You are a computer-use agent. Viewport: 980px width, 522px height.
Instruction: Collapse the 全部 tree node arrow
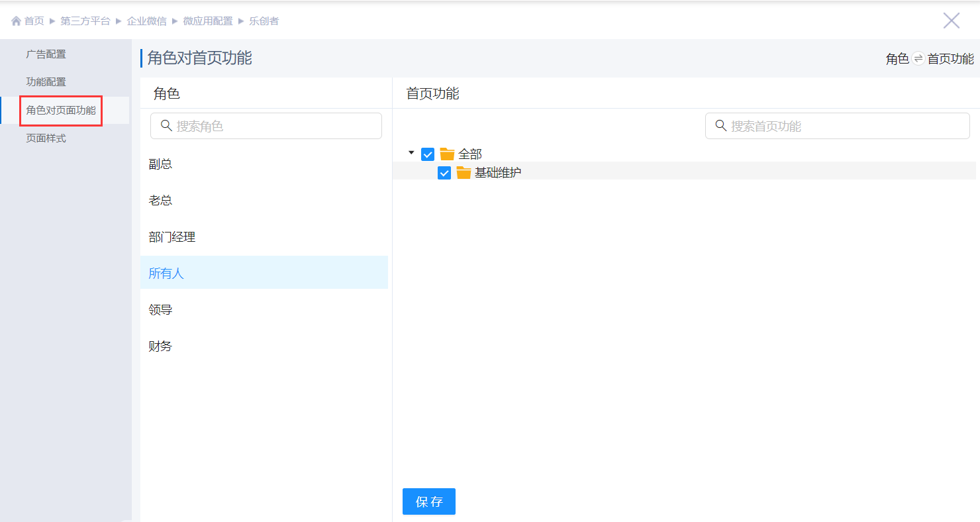coord(411,153)
